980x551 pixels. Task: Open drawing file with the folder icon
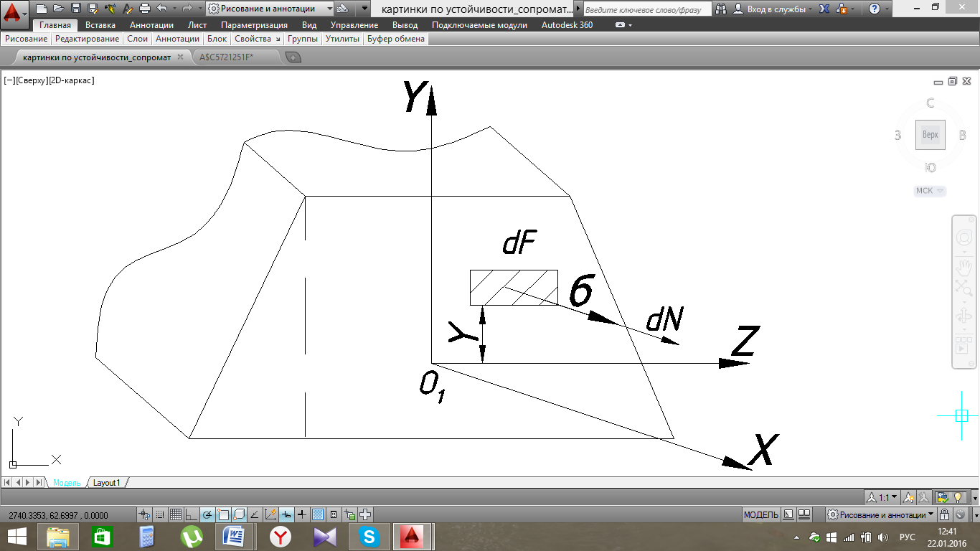58,9
